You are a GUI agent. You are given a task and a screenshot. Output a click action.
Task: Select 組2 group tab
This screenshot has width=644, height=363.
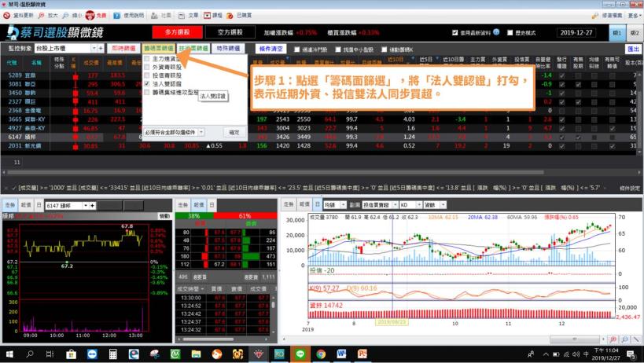point(635,33)
